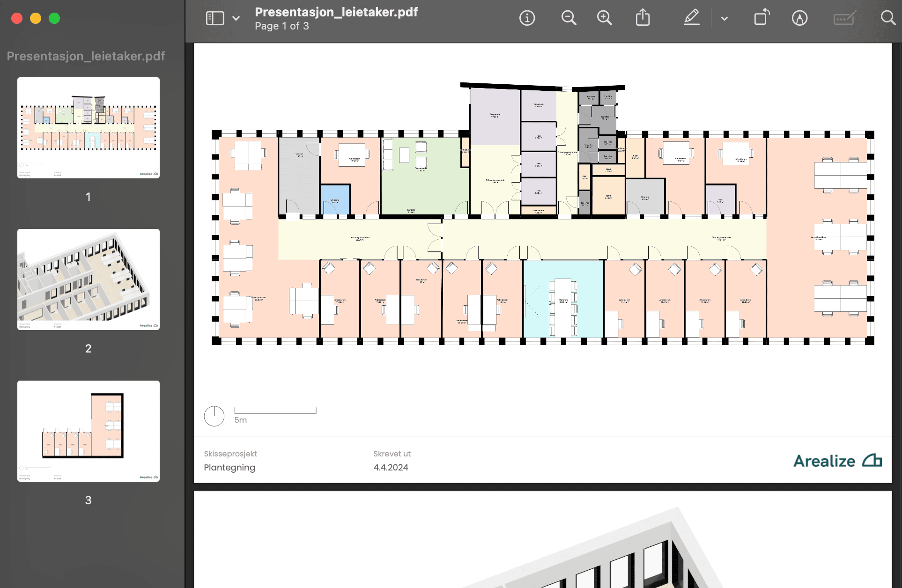Zoom in on the floor plan
The image size is (902, 588).
pos(604,18)
